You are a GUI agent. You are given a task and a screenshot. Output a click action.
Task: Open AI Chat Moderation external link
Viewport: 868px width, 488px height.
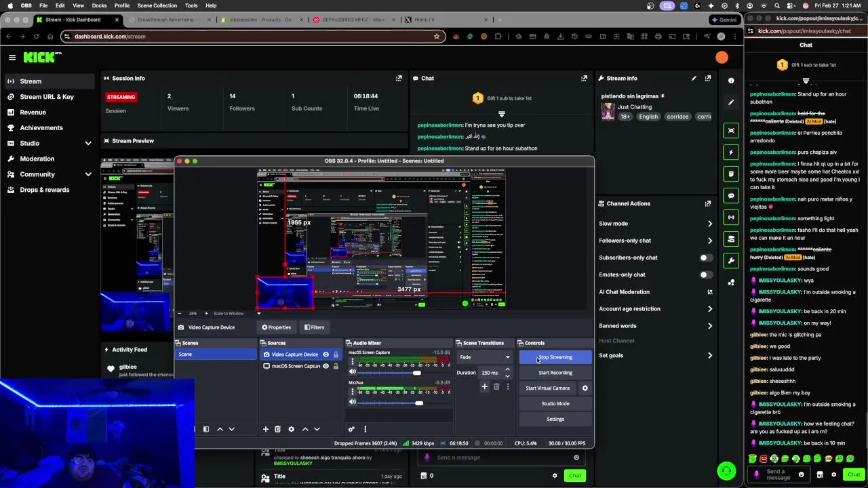click(710, 292)
